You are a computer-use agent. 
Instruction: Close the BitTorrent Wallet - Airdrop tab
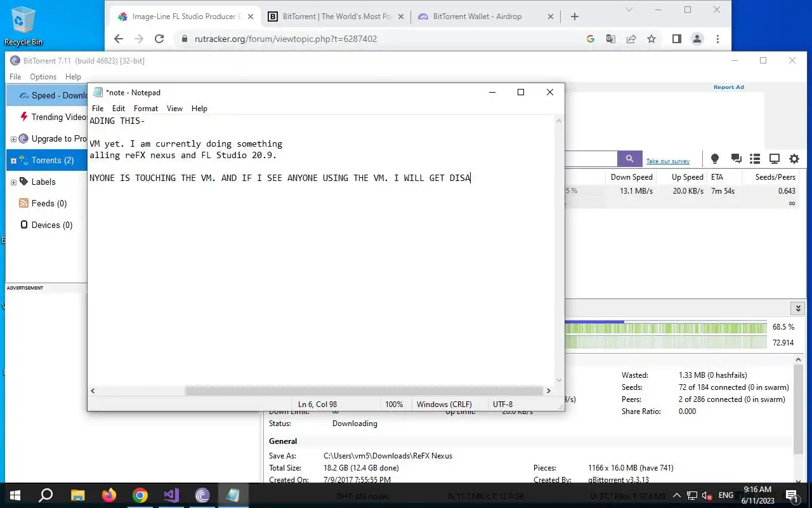550,17
